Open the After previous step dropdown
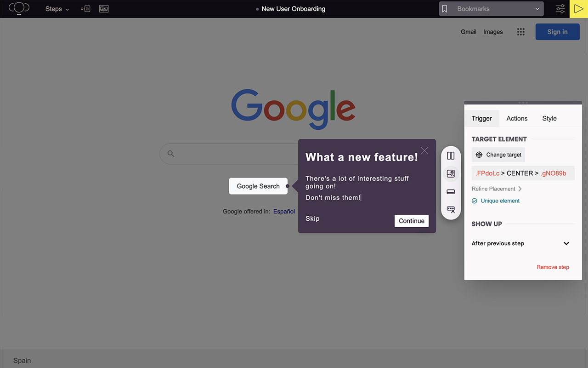Viewport: 588px width, 368px height. (x=520, y=243)
